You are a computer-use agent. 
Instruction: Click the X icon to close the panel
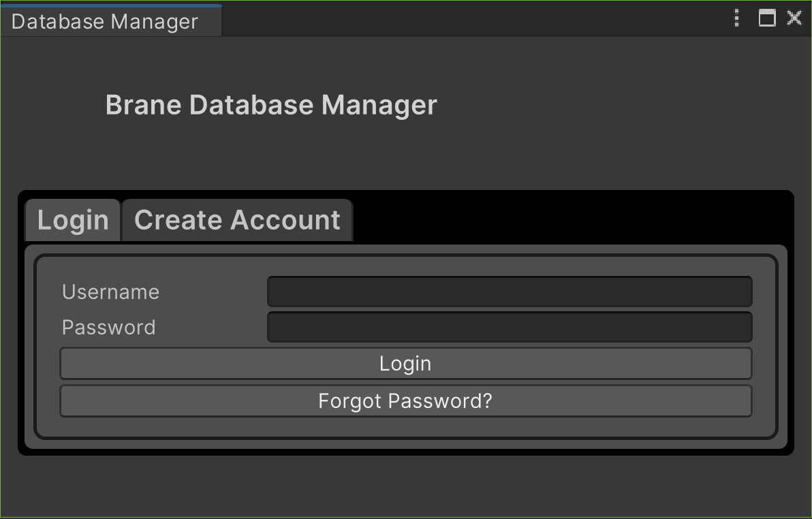pos(794,18)
